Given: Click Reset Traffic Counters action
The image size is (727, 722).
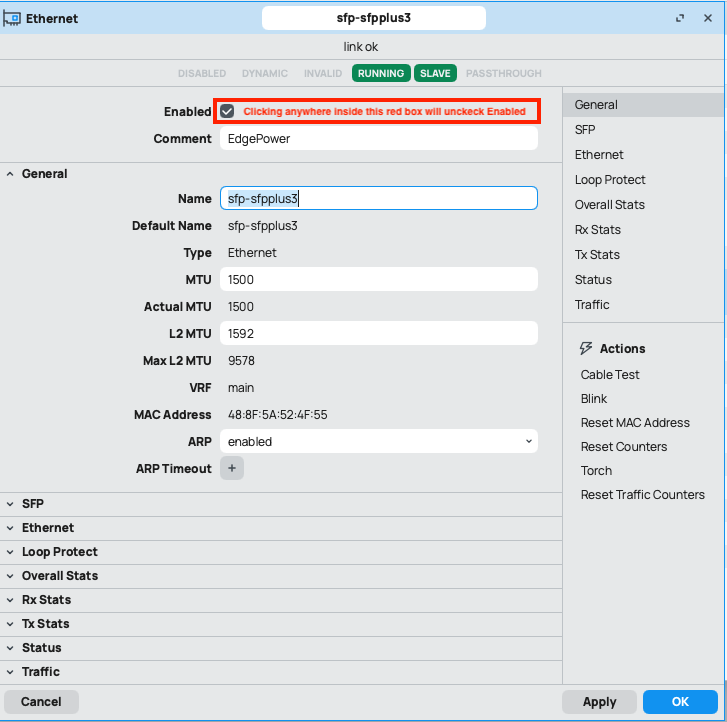Looking at the screenshot, I should point(642,495).
